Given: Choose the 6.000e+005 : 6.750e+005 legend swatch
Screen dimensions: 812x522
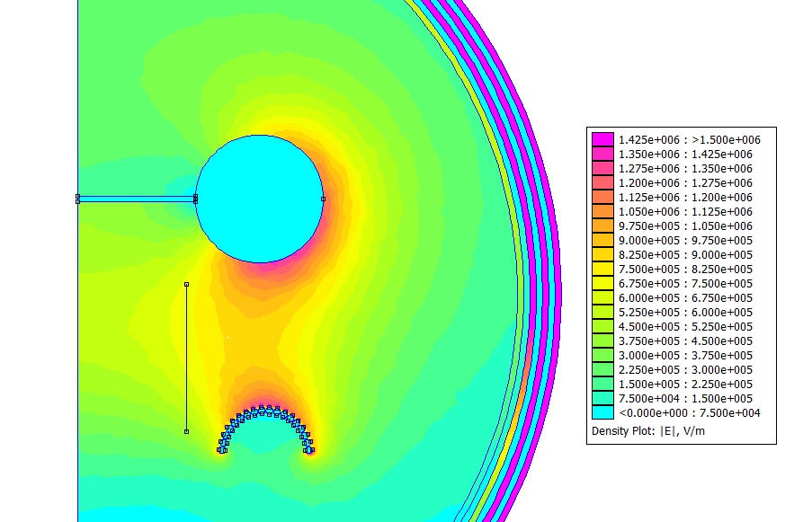Looking at the screenshot, I should click(602, 298).
